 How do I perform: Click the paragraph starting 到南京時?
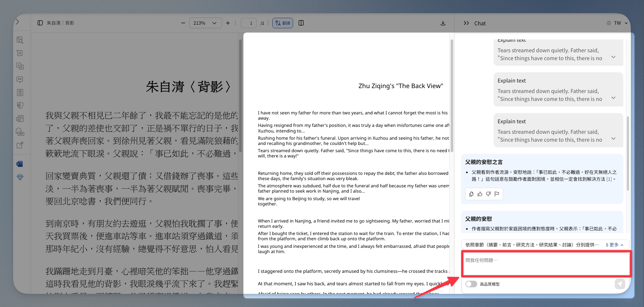(142, 236)
